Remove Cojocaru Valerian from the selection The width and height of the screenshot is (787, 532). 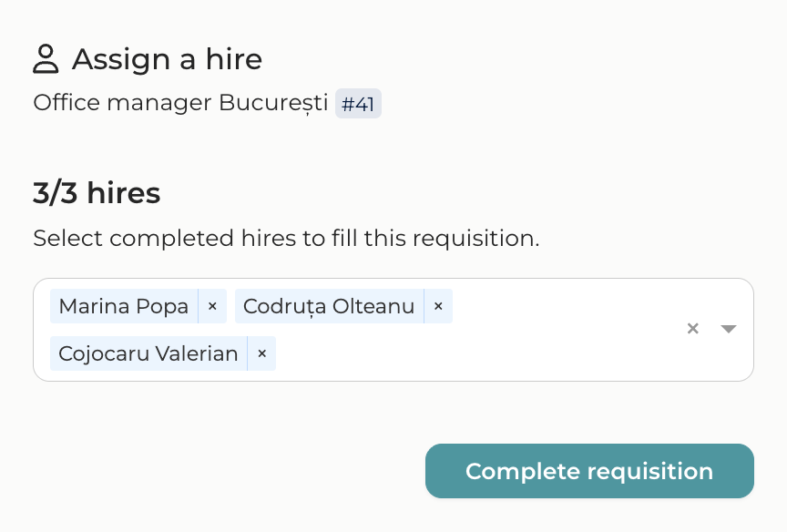[261, 353]
